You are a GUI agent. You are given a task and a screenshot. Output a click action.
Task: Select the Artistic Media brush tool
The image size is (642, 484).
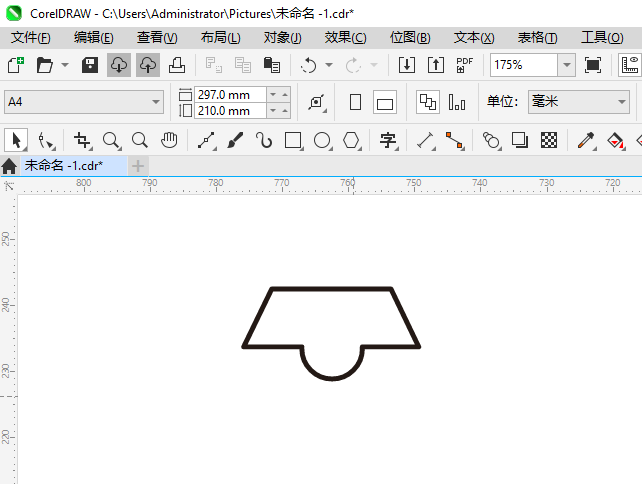click(235, 140)
